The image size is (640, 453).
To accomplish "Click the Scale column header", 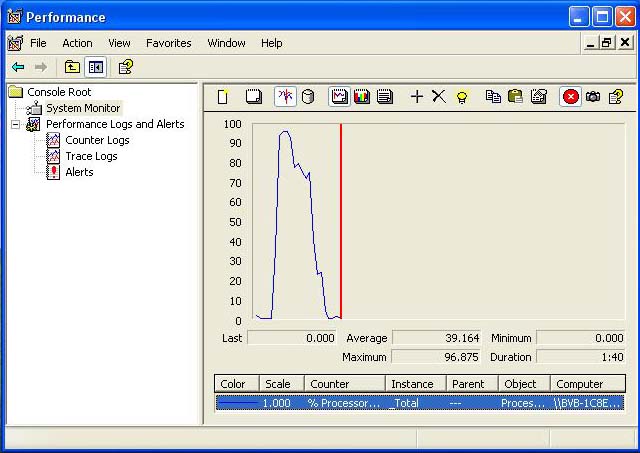I will coord(282,384).
